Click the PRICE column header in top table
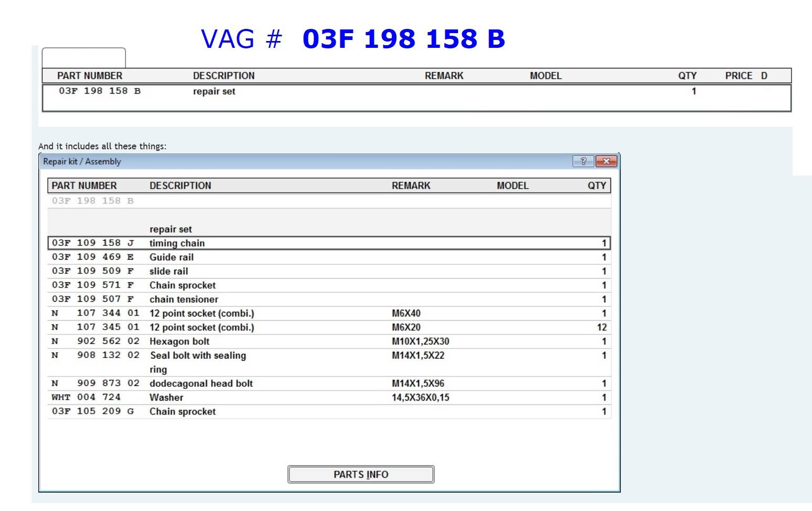Image resolution: width=812 pixels, height=511 pixels. tap(738, 76)
